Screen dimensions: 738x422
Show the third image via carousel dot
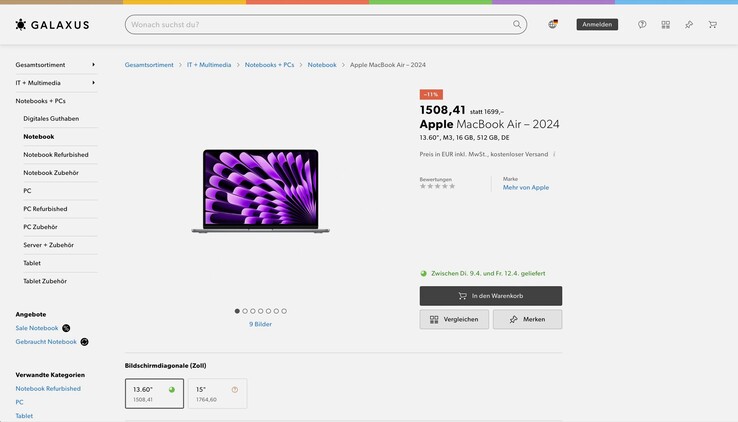(253, 311)
